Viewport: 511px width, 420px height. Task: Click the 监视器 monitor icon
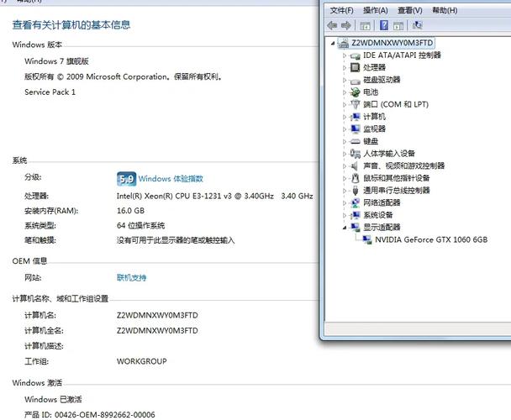point(355,129)
